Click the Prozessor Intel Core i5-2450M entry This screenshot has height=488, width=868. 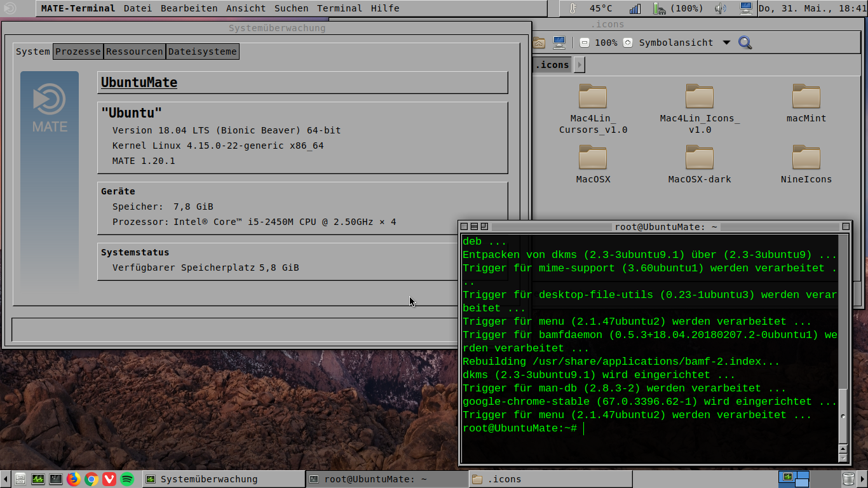(x=254, y=222)
